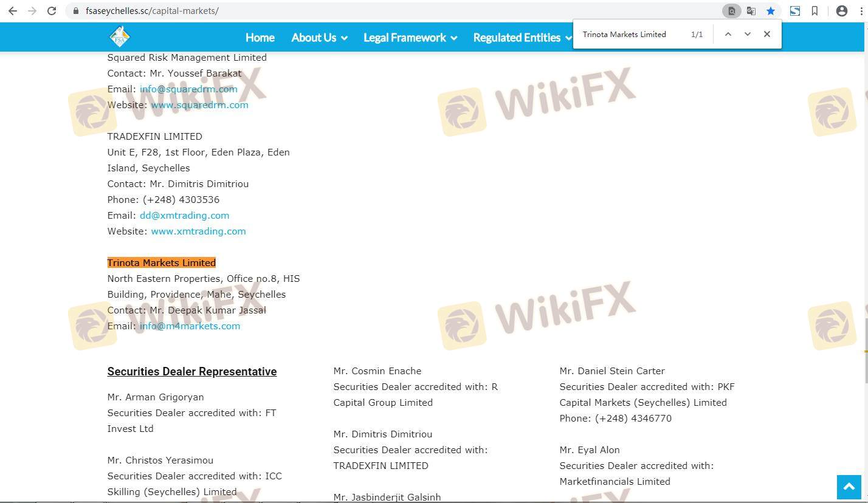The width and height of the screenshot is (868, 503).
Task: Open the user profile avatar
Action: (841, 11)
